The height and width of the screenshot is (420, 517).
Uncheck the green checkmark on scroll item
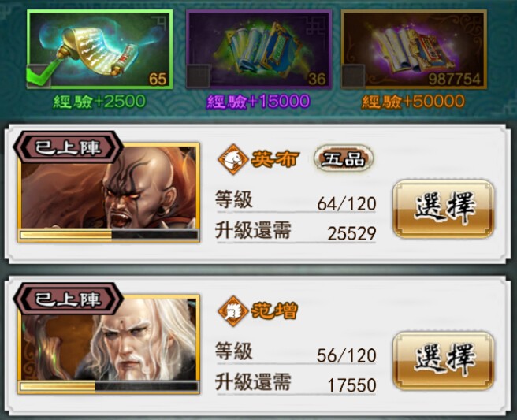pyautogui.click(x=39, y=76)
